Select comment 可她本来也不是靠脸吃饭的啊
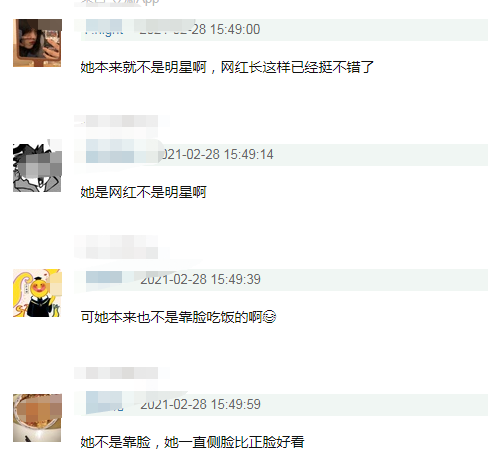 click(178, 317)
